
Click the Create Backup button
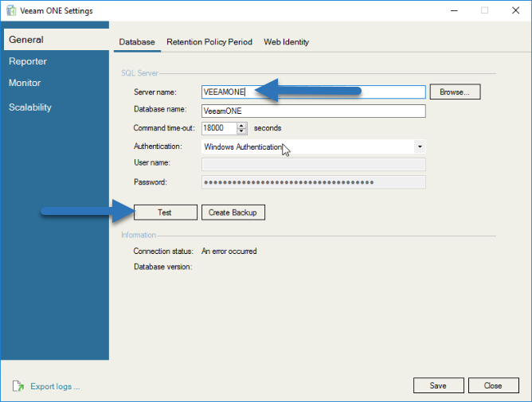[x=233, y=213]
